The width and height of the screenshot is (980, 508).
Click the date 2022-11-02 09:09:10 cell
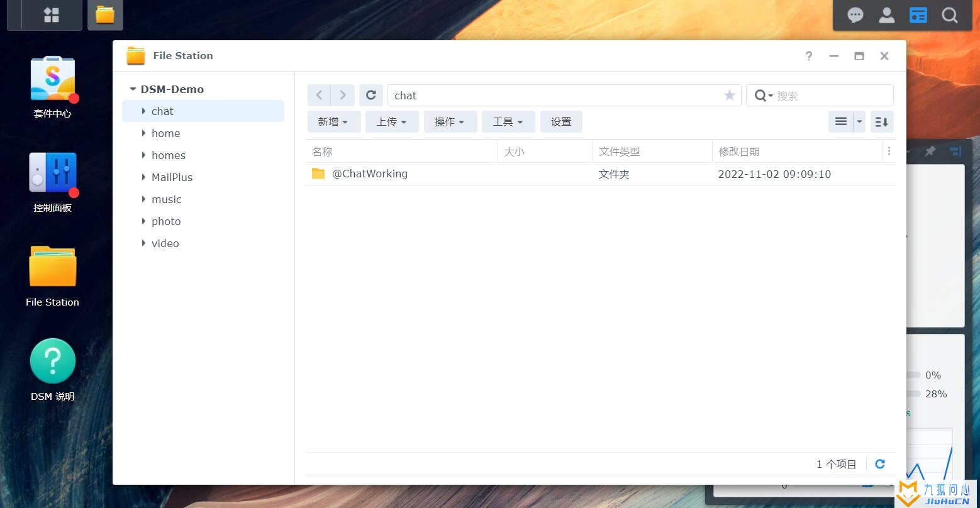pyautogui.click(x=774, y=174)
